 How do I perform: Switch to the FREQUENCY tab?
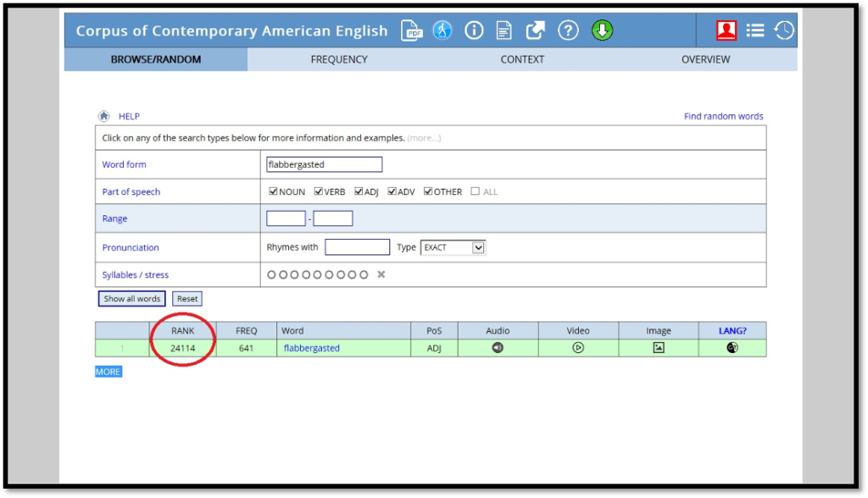click(x=339, y=59)
